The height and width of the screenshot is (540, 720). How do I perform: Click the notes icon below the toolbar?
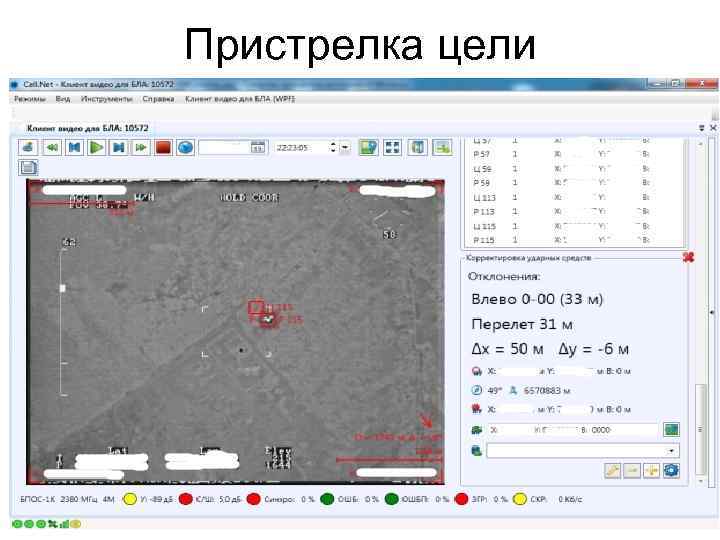tap(28, 168)
